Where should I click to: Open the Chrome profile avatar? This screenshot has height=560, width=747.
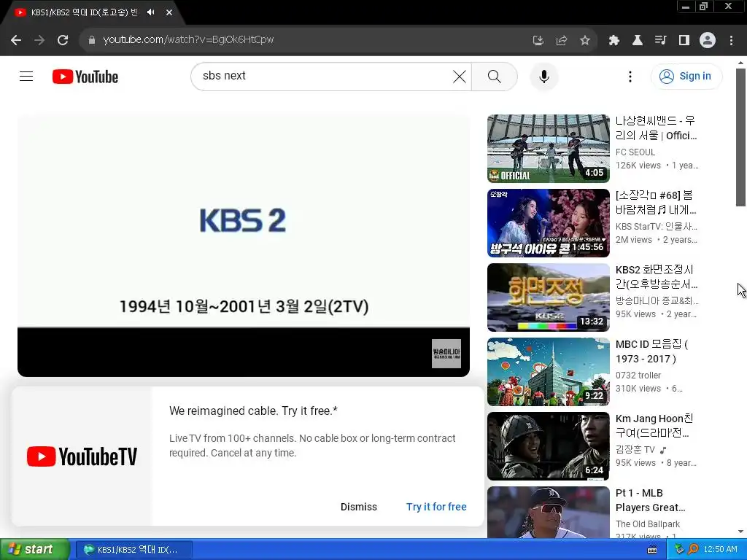(x=708, y=41)
